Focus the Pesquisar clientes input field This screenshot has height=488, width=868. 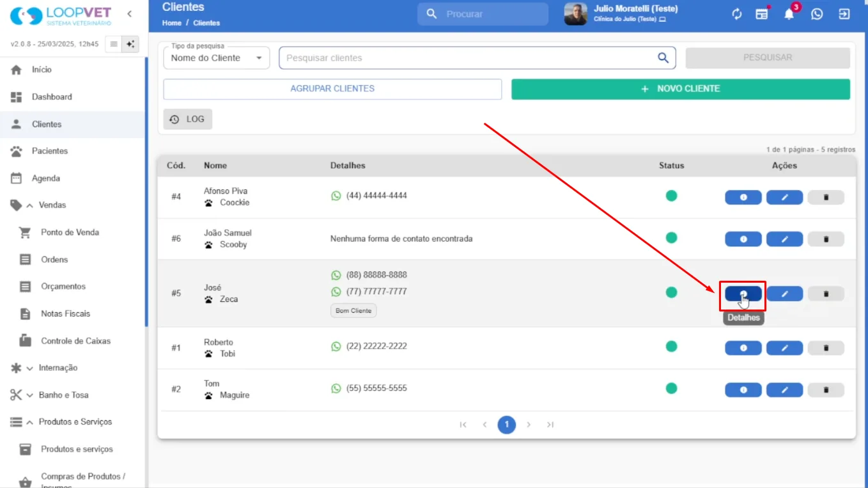pyautogui.click(x=470, y=58)
